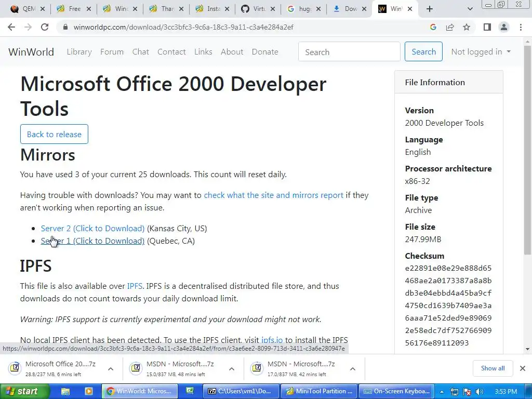Switch to MiniTool Partition taskbar window
The width and height of the screenshot is (532, 399).
(320, 391)
